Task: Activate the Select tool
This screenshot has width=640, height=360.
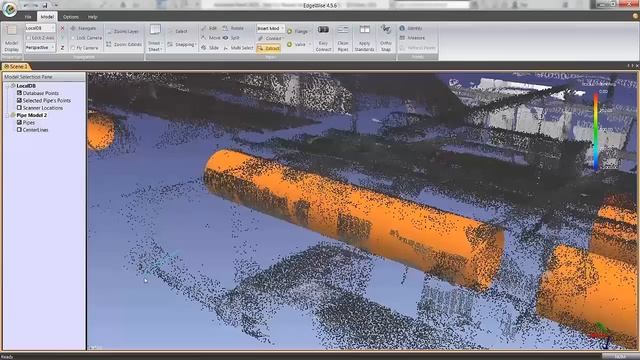Action: coord(178,31)
